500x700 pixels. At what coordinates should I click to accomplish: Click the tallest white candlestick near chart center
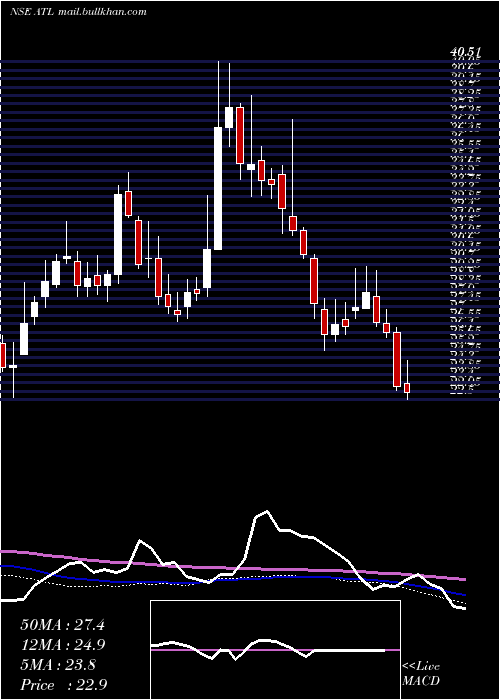click(x=218, y=188)
